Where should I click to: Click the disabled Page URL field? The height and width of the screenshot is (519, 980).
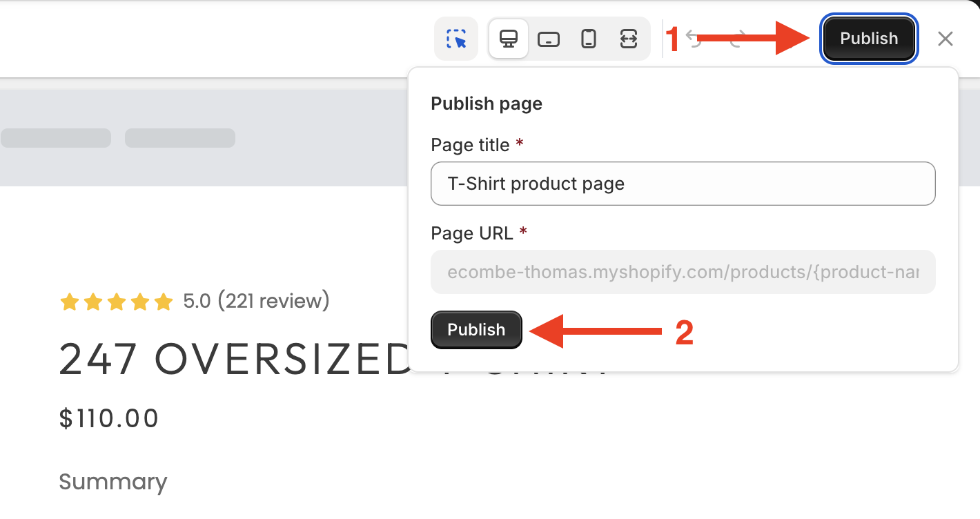(x=683, y=272)
